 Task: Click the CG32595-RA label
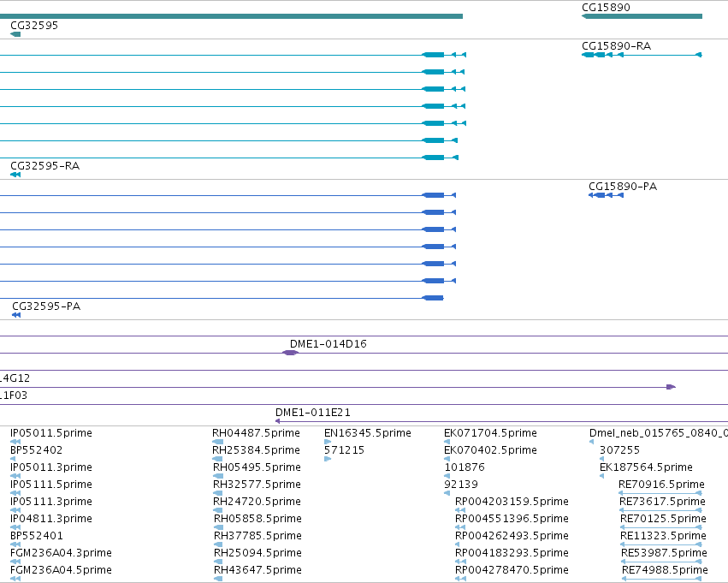[45, 166]
